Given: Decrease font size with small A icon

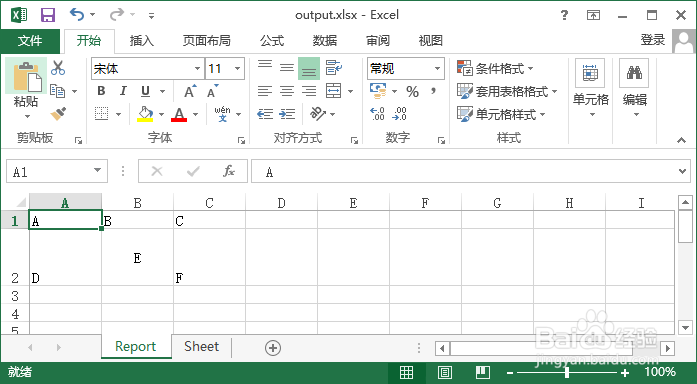Looking at the screenshot, I should [213, 91].
